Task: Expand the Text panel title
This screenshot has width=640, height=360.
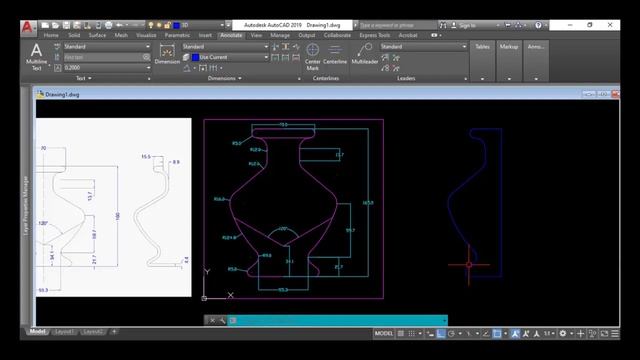Action: (84, 78)
